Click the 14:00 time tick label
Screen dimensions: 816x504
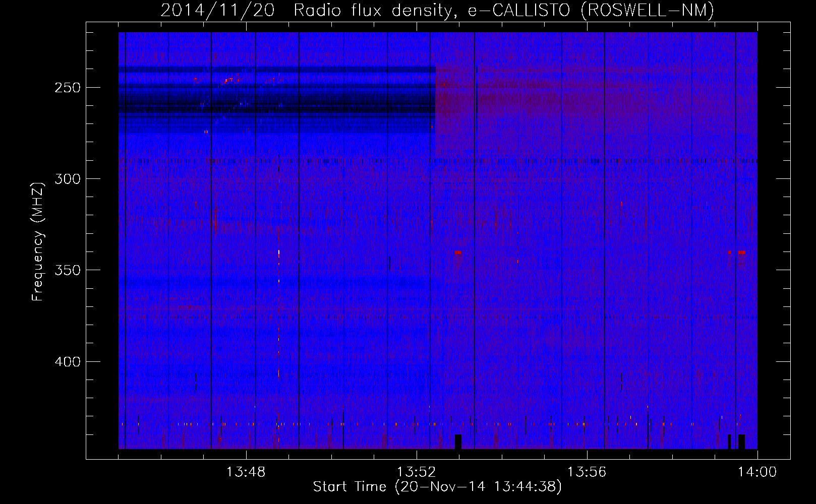coord(757,472)
